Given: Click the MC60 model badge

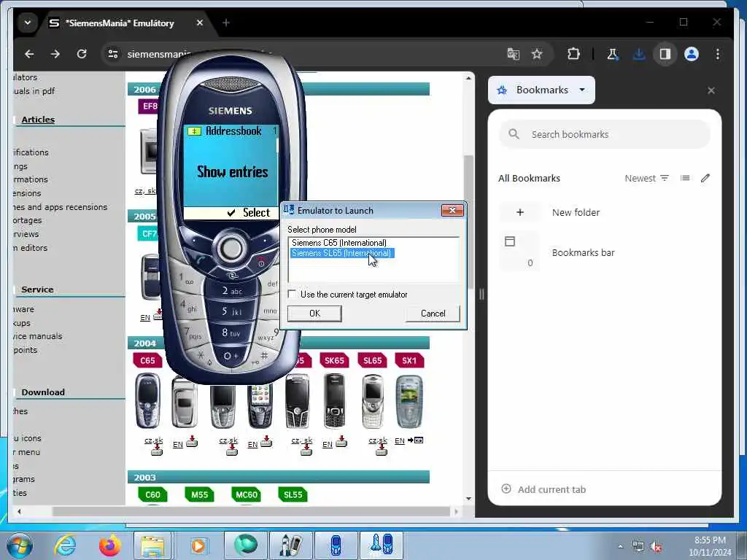Looking at the screenshot, I should coord(247,495).
